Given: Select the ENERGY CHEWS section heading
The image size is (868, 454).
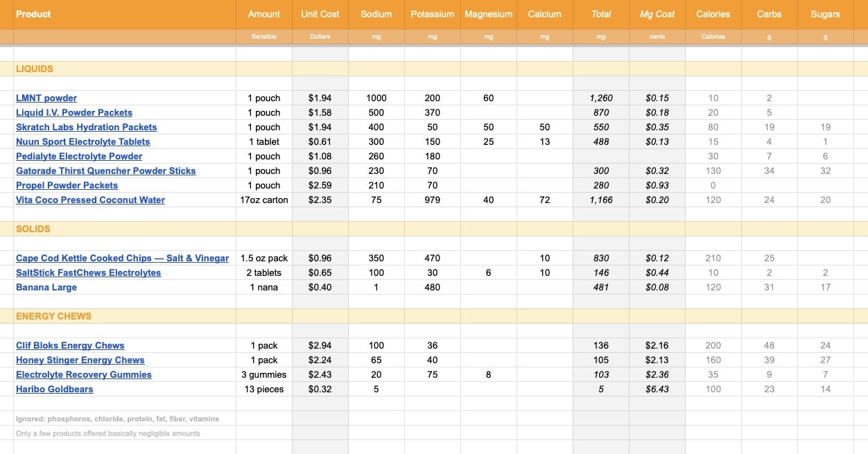Looking at the screenshot, I should point(54,316).
